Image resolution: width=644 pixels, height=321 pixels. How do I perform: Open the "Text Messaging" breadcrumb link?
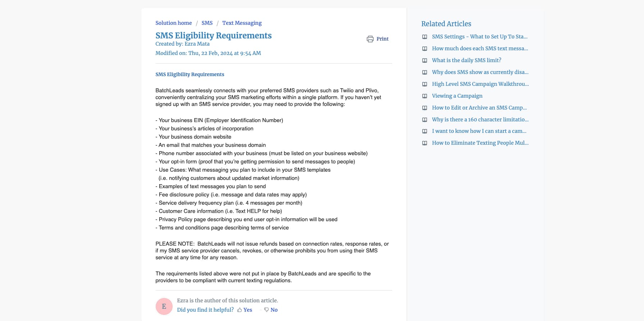pos(242,23)
